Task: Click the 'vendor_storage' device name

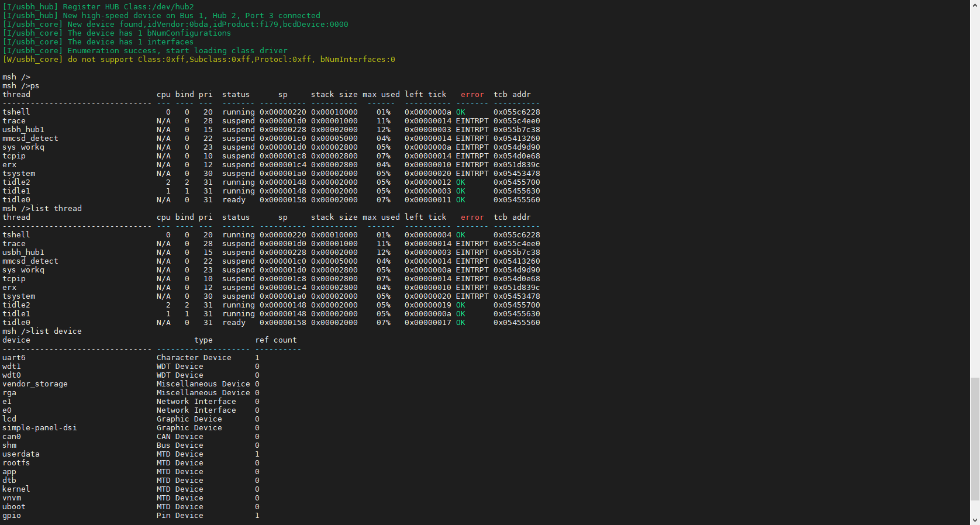Action: (35, 384)
